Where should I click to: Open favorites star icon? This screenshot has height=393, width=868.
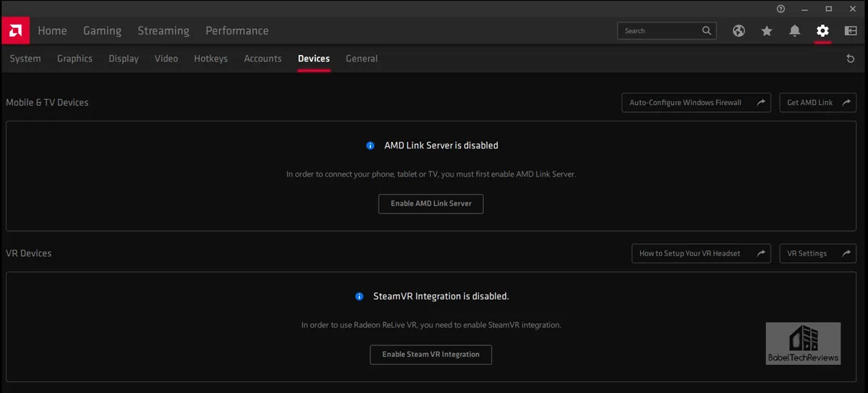point(767,31)
